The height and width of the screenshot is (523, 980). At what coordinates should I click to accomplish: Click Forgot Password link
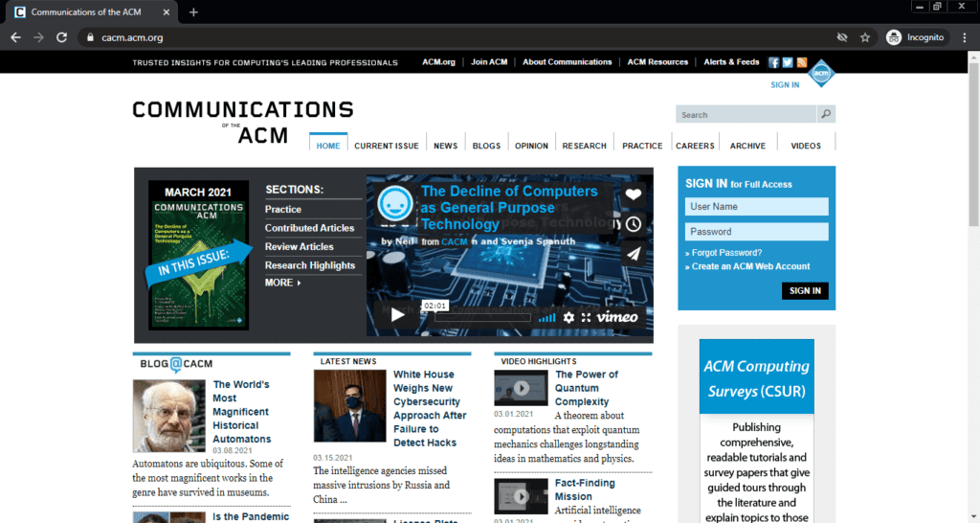click(726, 253)
